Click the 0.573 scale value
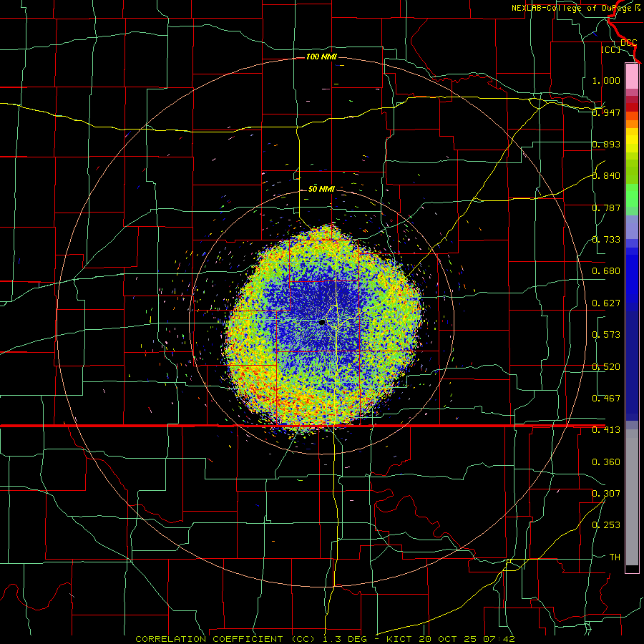 (606, 335)
